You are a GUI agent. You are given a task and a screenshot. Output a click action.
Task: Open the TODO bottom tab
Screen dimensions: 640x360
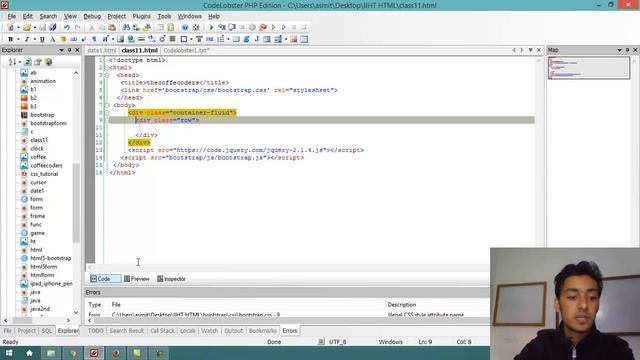pos(96,331)
